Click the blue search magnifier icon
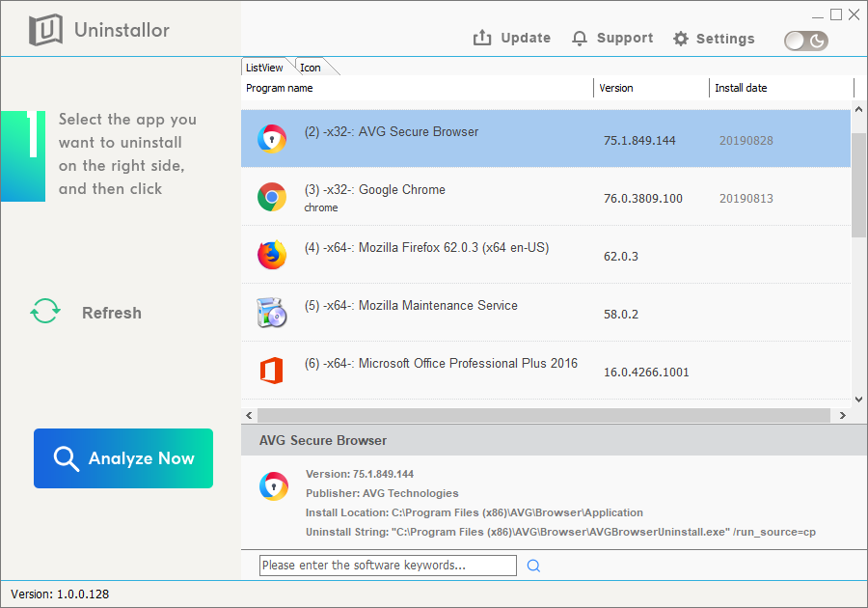868x608 pixels. (533, 566)
